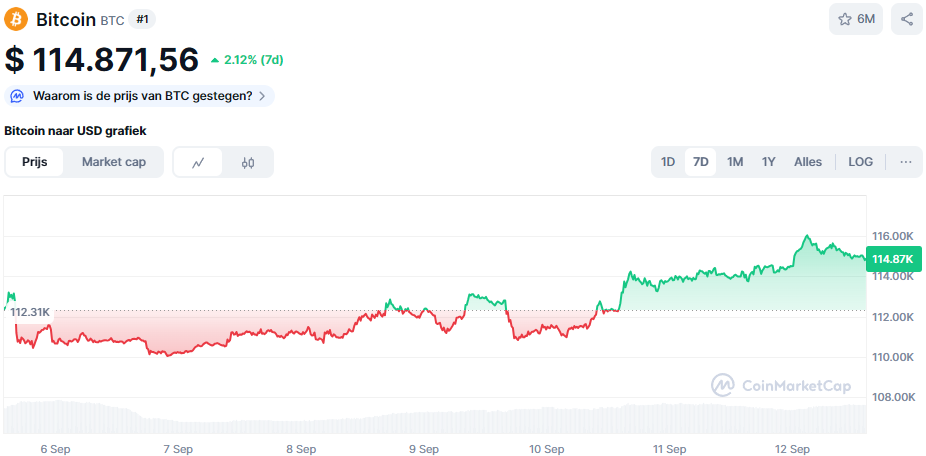Set chart range to 1Y
The width and height of the screenshot is (926, 456).
pyautogui.click(x=768, y=162)
